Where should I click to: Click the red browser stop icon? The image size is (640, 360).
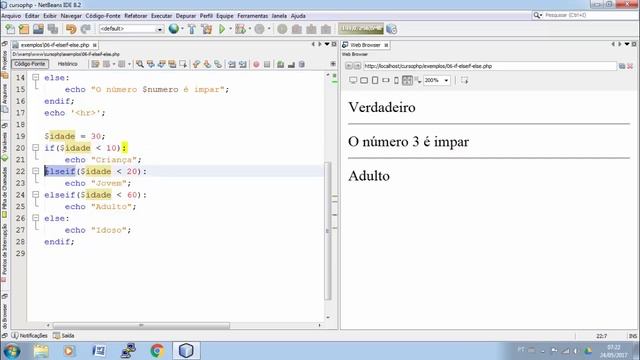(630, 66)
